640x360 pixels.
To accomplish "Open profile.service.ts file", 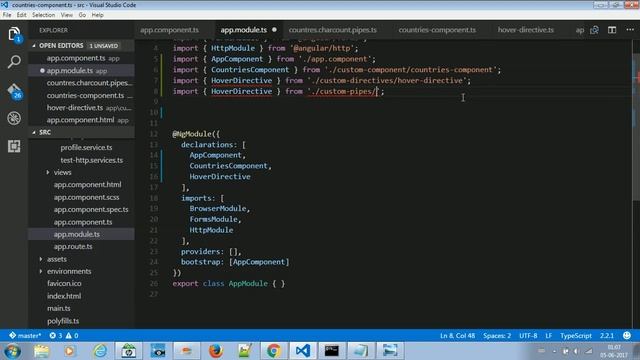I will click(x=86, y=147).
